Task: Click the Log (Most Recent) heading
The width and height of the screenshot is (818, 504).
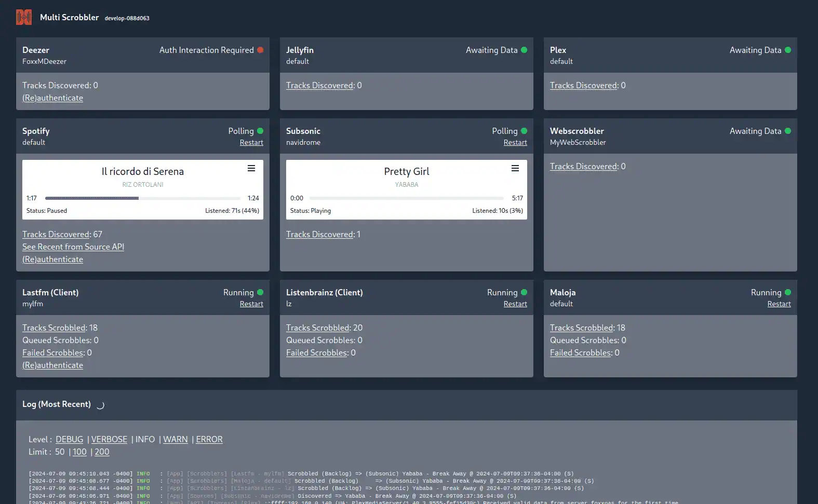Action: click(x=57, y=404)
